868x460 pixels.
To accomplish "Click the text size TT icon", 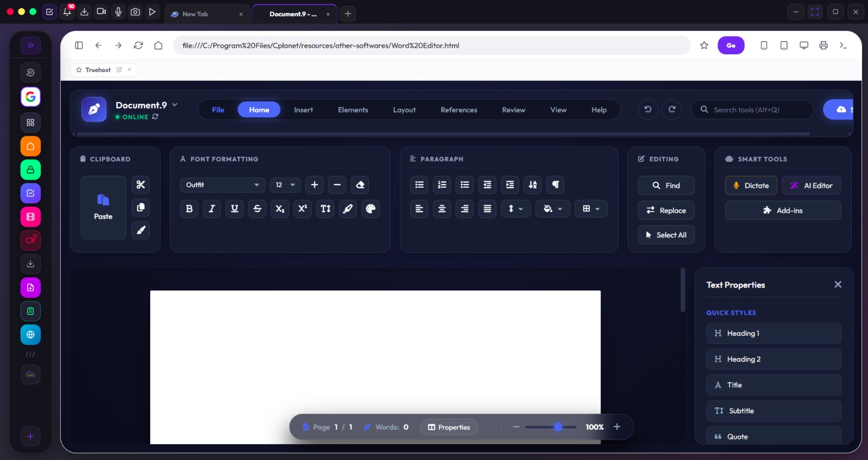I will point(325,209).
